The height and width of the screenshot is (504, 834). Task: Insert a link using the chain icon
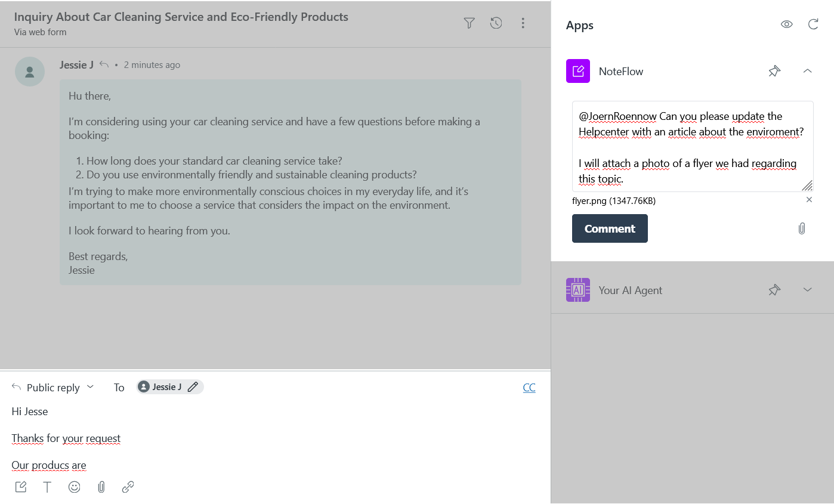point(127,487)
